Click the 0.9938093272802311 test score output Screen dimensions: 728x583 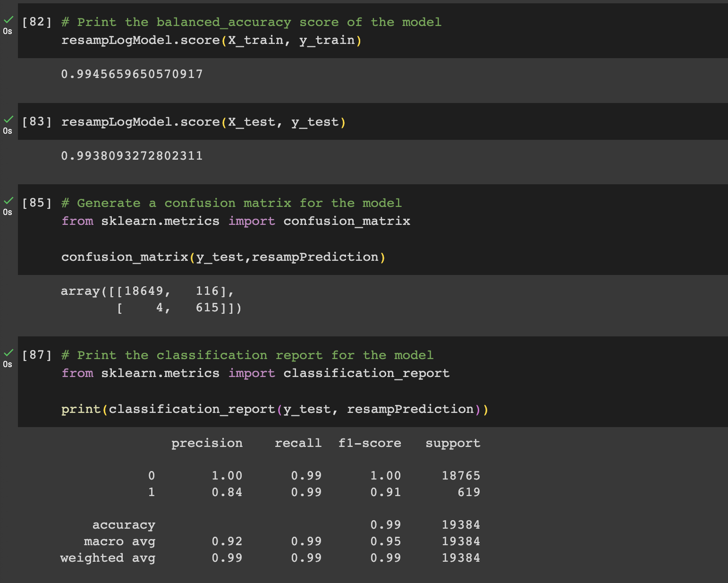(132, 155)
